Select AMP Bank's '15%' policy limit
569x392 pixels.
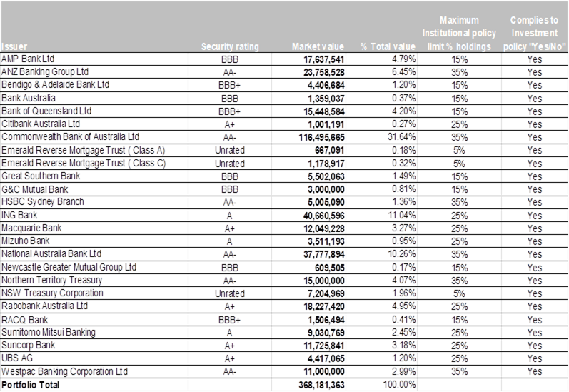point(459,59)
